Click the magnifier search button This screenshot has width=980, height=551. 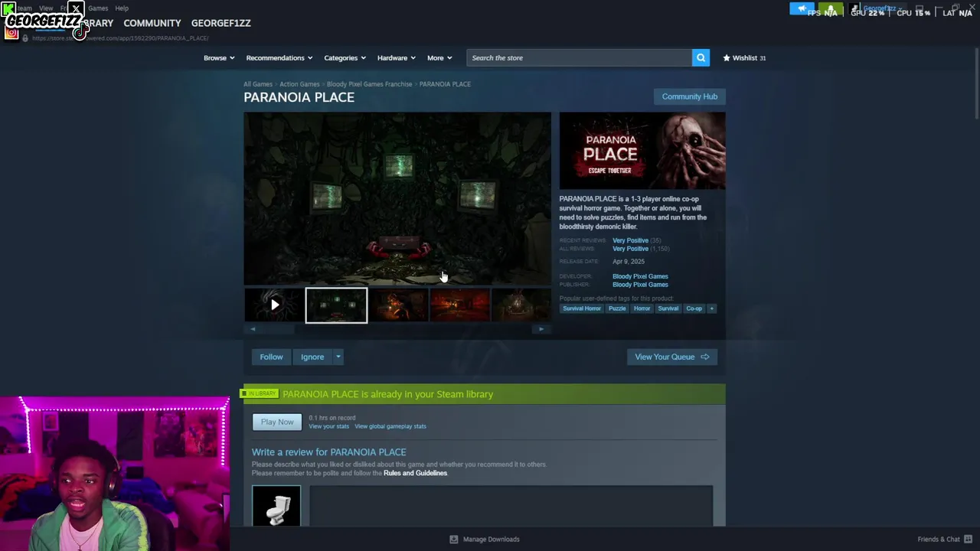[701, 57]
